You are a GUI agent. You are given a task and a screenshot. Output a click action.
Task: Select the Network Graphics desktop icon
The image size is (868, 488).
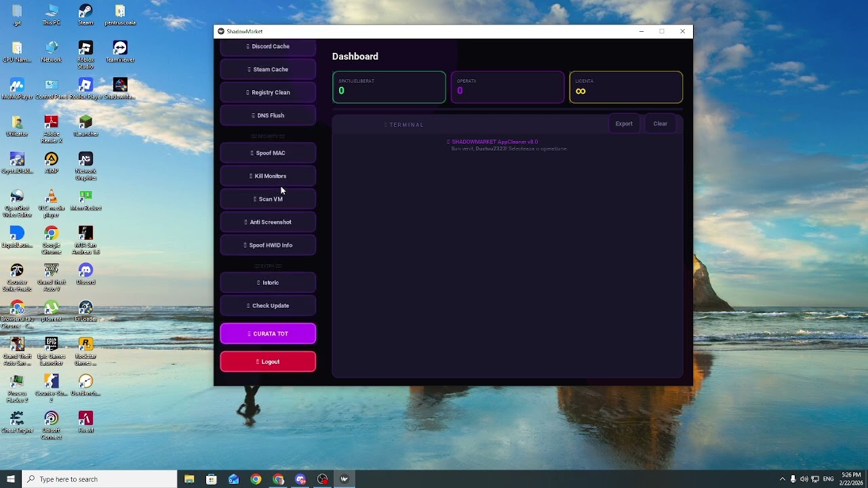(x=85, y=166)
